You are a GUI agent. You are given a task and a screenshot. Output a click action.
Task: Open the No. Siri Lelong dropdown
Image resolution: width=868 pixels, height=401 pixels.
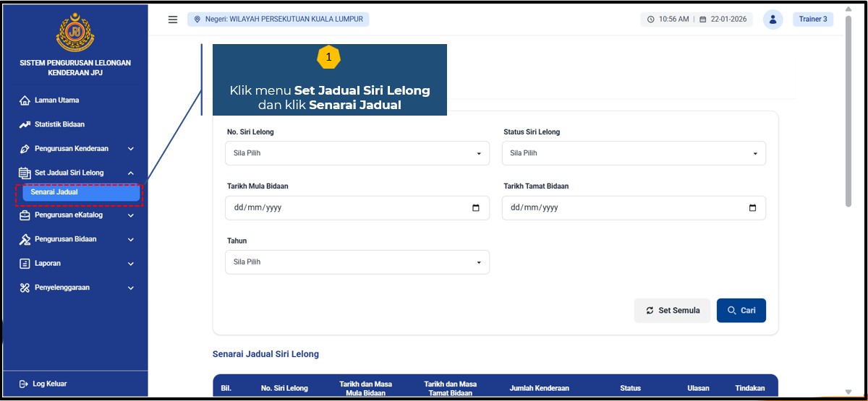click(x=357, y=153)
